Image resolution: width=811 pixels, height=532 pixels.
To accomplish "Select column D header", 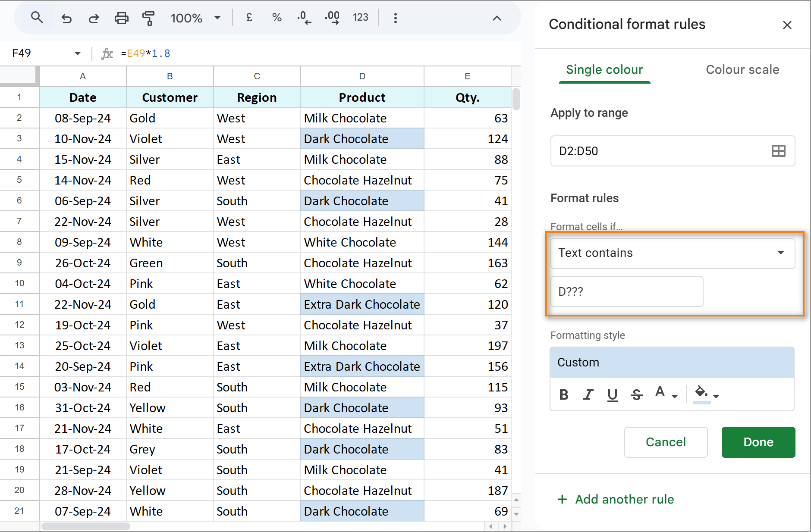I will (x=362, y=76).
